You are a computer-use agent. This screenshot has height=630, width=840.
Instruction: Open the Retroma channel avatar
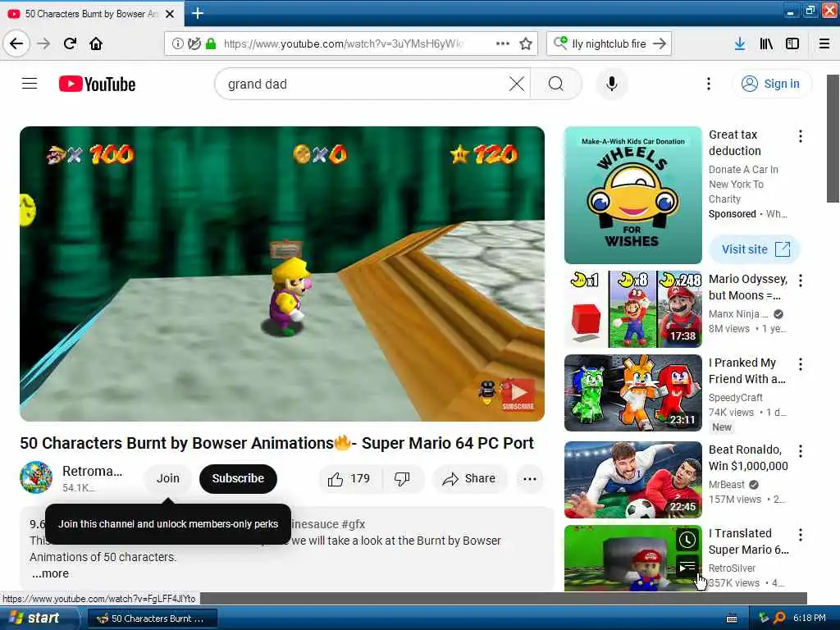(x=36, y=477)
